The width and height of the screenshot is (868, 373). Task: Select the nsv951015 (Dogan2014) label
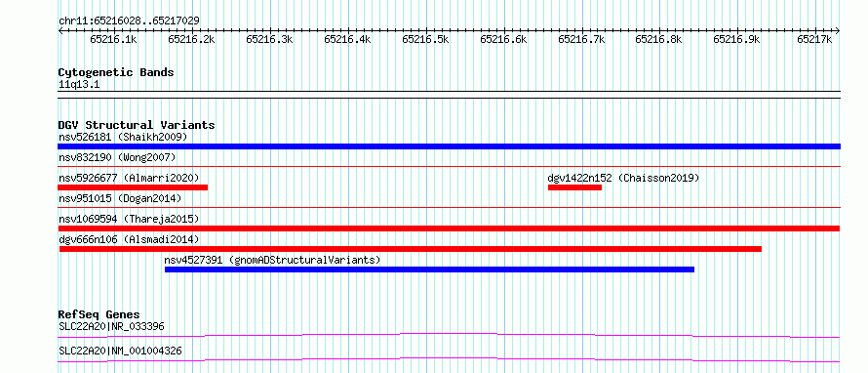click(120, 198)
